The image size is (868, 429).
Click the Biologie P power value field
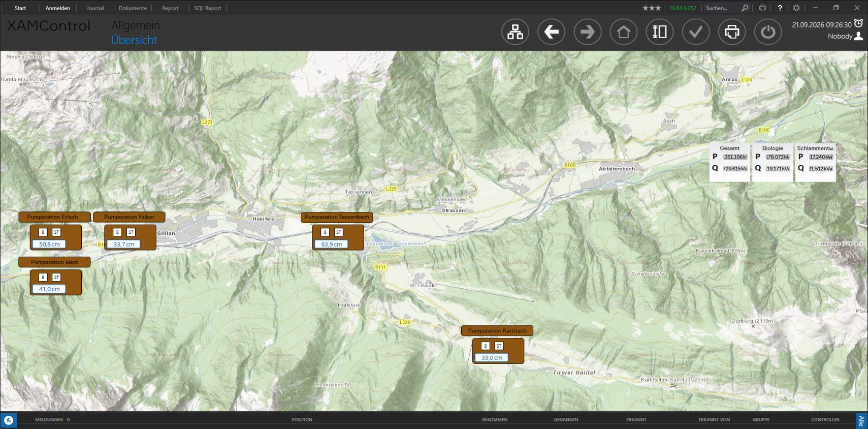point(778,157)
